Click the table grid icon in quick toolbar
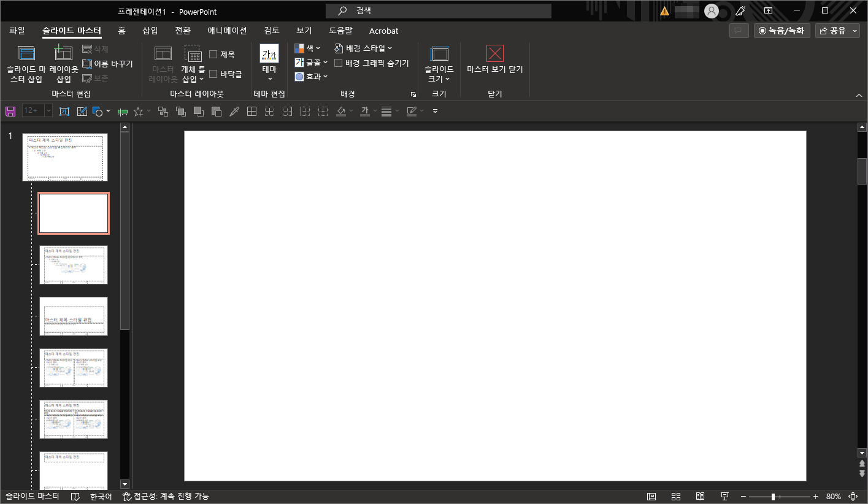This screenshot has width=868, height=504. [x=252, y=111]
